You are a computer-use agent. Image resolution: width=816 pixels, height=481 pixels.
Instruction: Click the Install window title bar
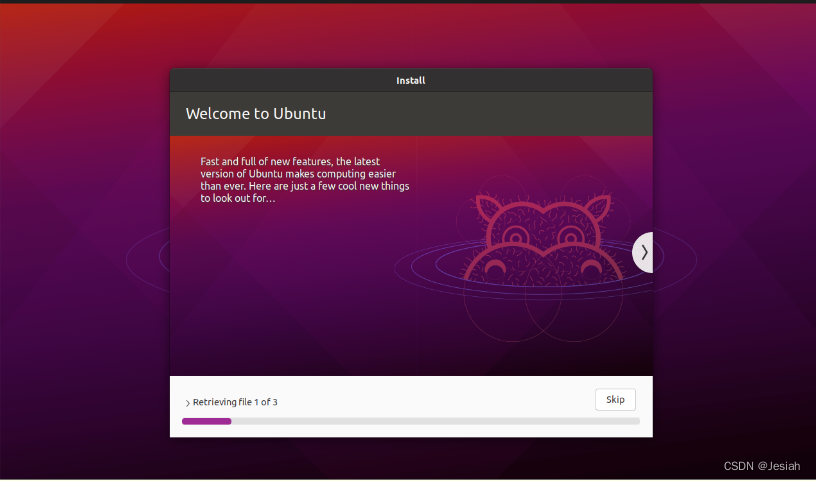pyautogui.click(x=411, y=80)
